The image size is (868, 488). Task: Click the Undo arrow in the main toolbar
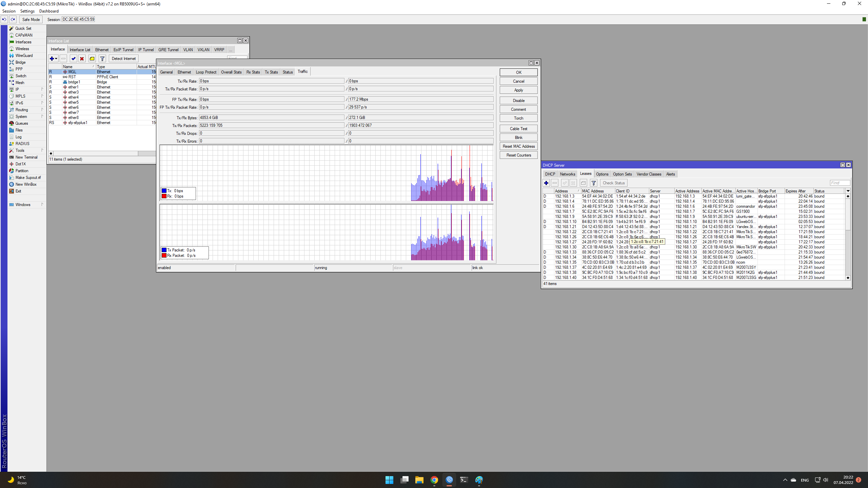pyautogui.click(x=4, y=19)
